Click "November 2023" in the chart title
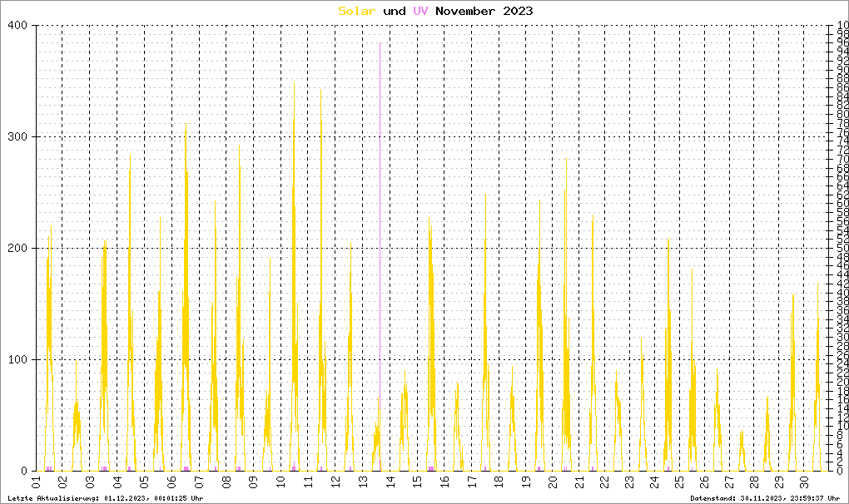The height and width of the screenshot is (504, 849). [x=484, y=11]
